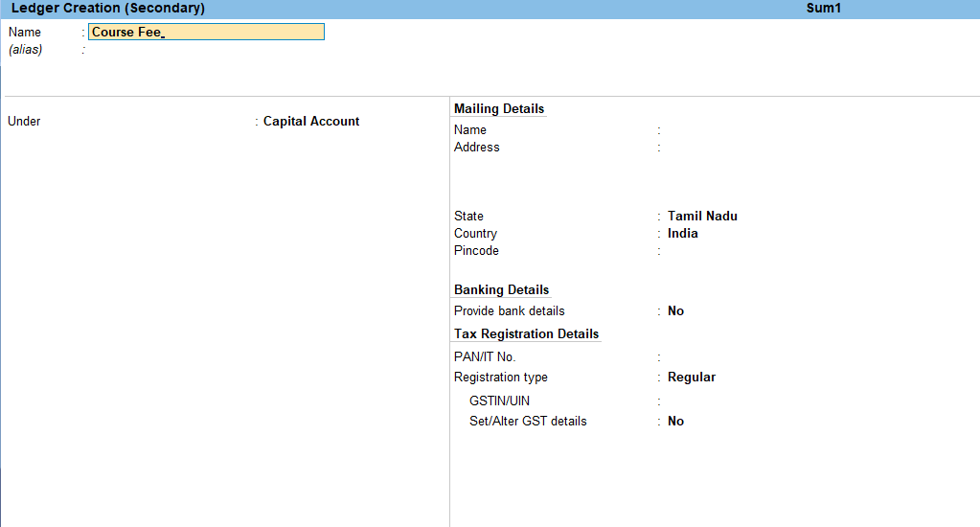The image size is (980, 527).
Task: Click the Ledger Creation (Secondary) title
Action: coord(107,9)
